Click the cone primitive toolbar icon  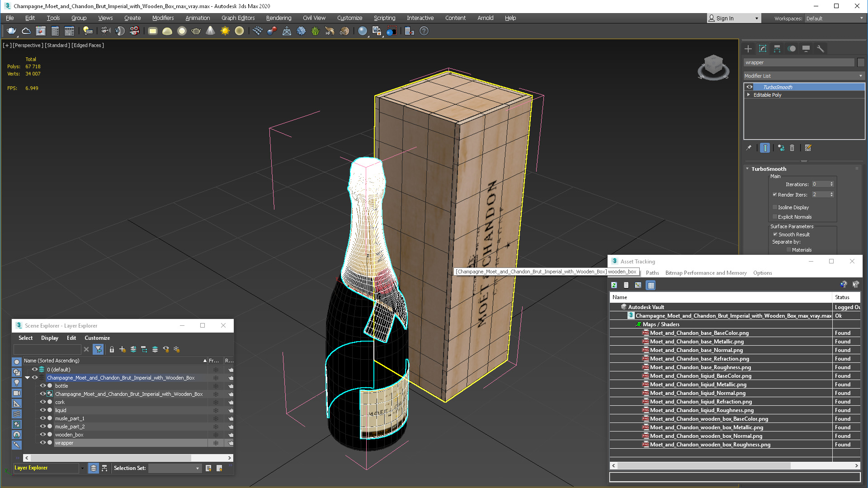click(x=210, y=31)
